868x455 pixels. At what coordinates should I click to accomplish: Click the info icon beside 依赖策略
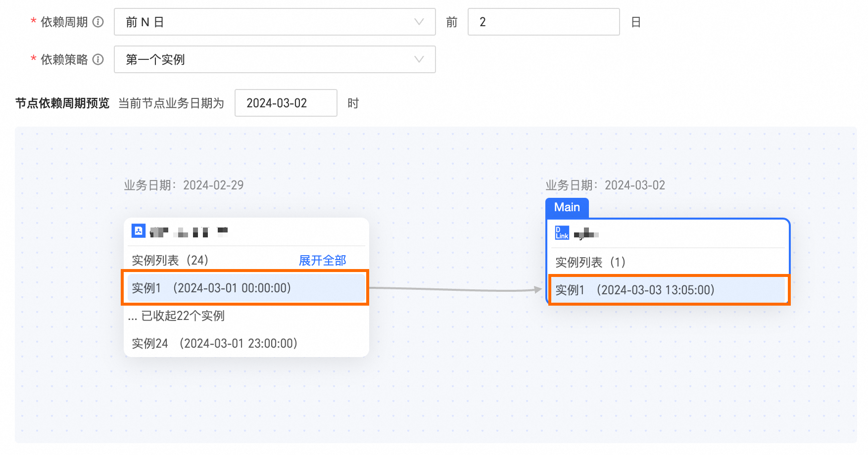[x=98, y=59]
